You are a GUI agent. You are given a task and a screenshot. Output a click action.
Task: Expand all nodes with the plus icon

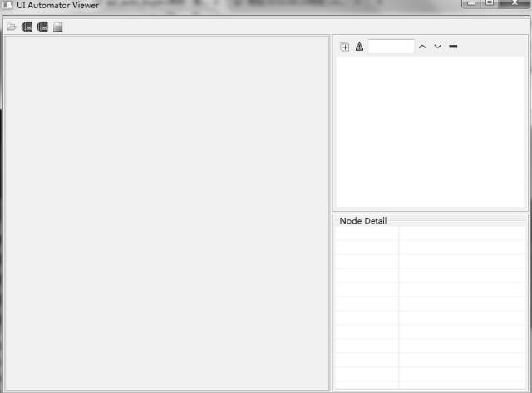[x=345, y=47]
